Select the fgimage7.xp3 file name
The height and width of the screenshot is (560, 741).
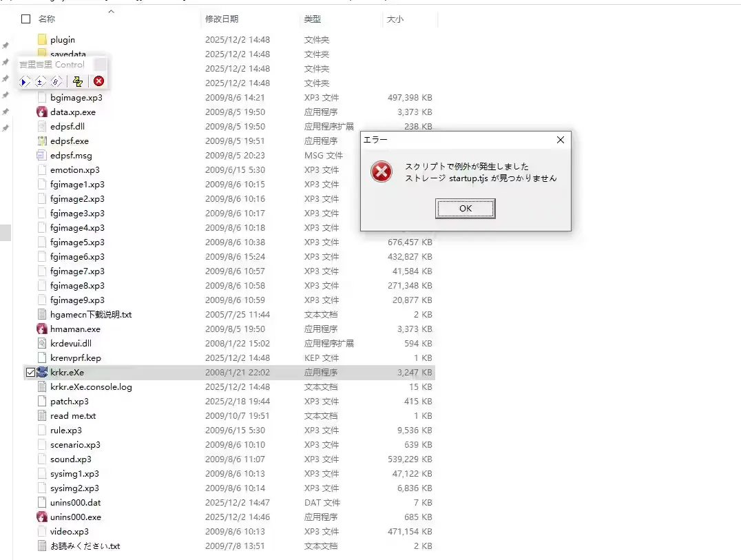[x=78, y=271]
